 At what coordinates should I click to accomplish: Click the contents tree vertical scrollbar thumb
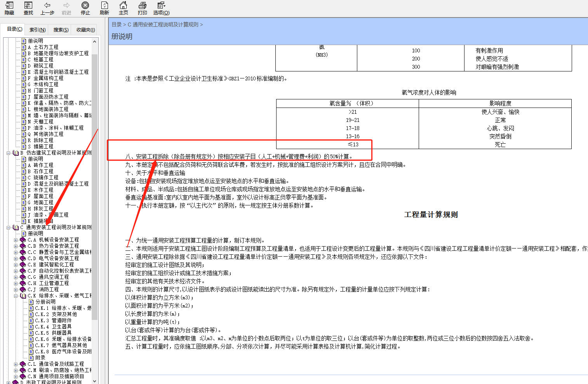pyautogui.click(x=94, y=186)
